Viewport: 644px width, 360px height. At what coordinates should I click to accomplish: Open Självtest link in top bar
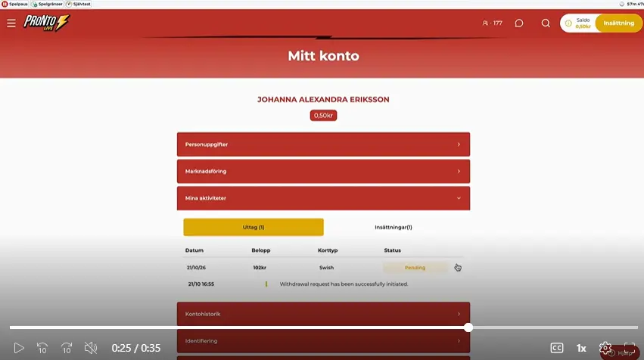(79, 4)
